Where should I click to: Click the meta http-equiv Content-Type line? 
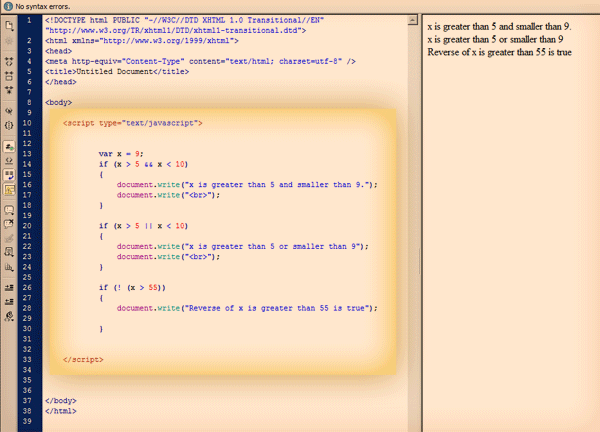click(200, 61)
